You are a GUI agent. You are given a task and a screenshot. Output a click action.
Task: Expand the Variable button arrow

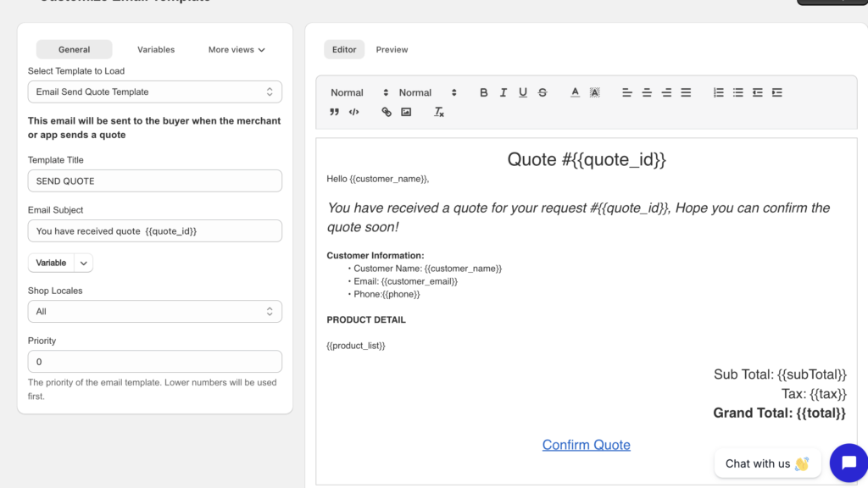coord(84,263)
